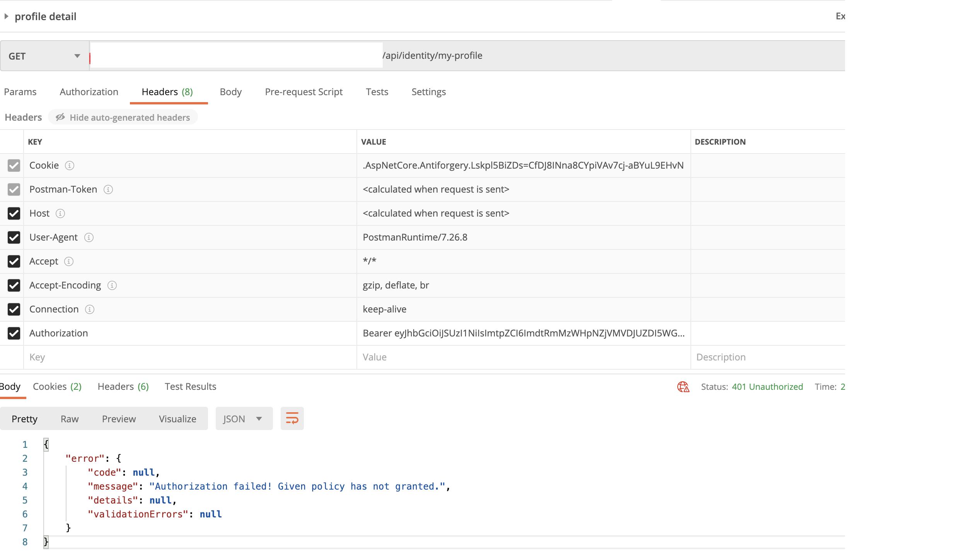Switch to the Pre-request Script tab
Screen dimensions: 980x553
[x=303, y=92]
